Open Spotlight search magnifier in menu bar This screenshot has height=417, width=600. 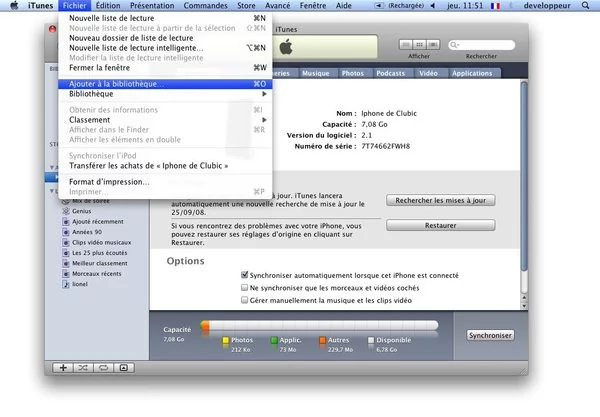[x=585, y=5]
